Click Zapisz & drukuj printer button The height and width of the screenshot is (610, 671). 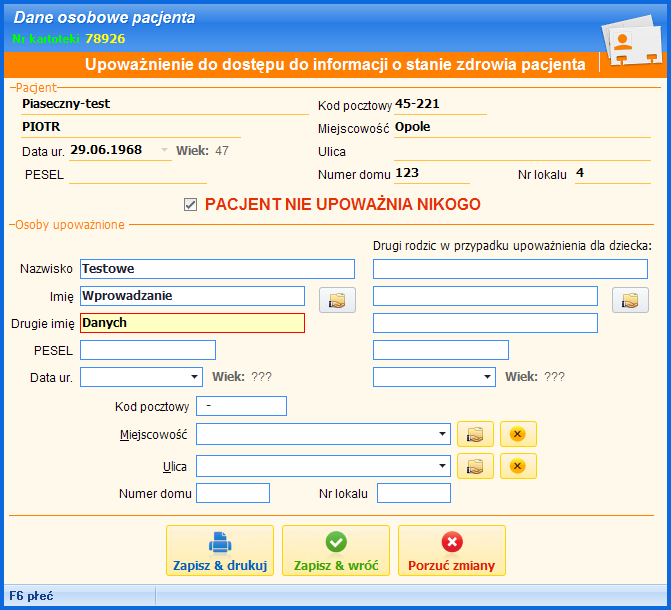220,551
